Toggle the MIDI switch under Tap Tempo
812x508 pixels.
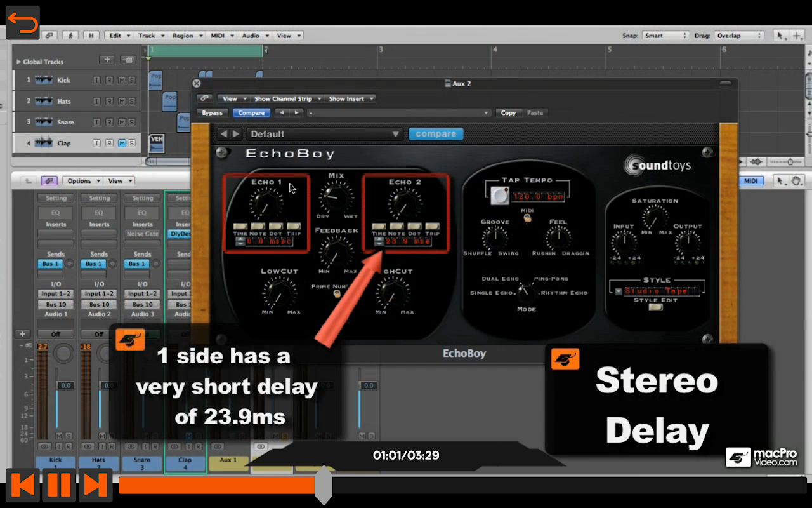coord(527,218)
